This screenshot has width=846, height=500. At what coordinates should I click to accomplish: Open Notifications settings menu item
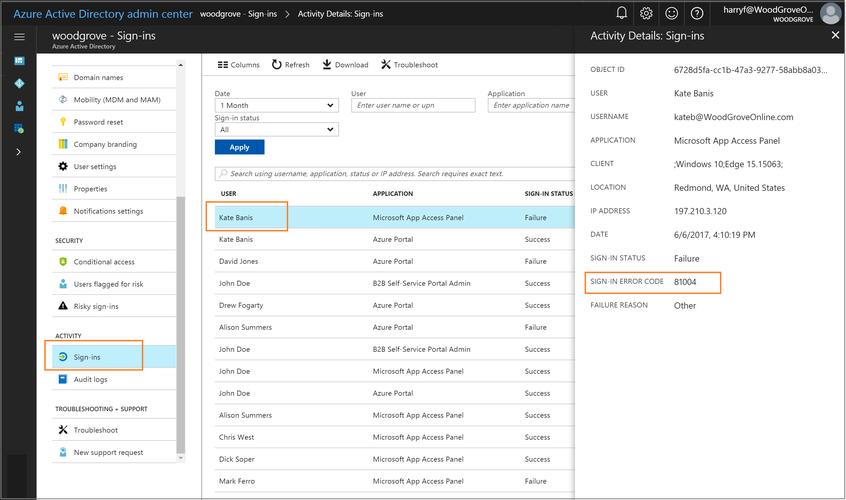tap(114, 211)
